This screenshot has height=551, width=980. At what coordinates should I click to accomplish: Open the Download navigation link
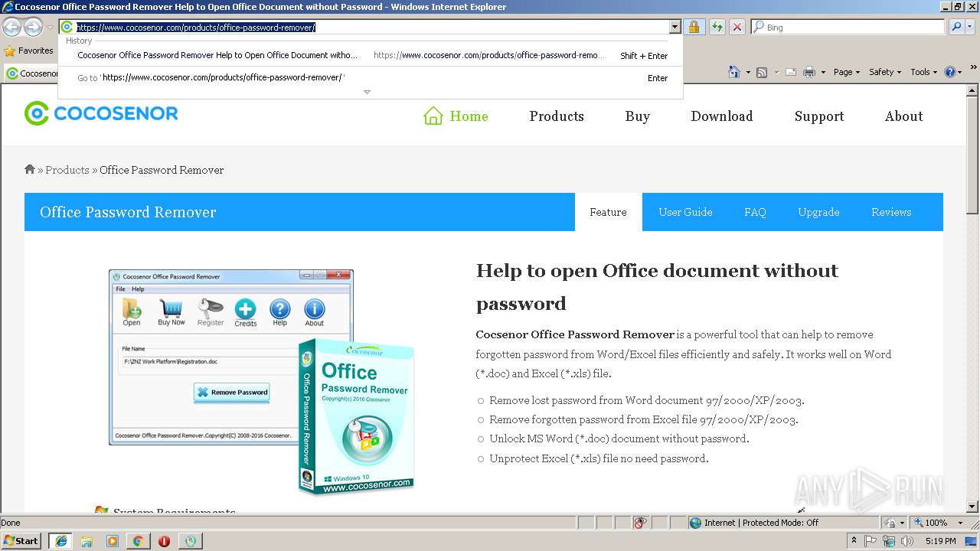721,116
